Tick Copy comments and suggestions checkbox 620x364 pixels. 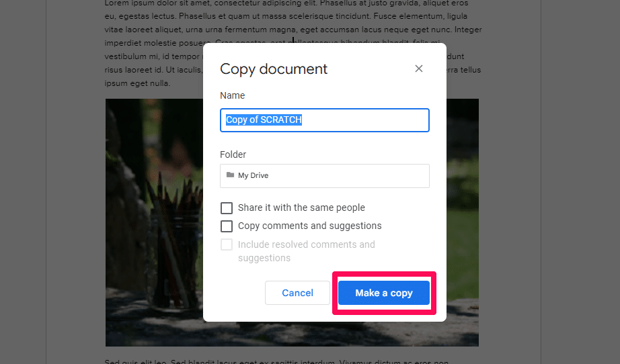227,226
